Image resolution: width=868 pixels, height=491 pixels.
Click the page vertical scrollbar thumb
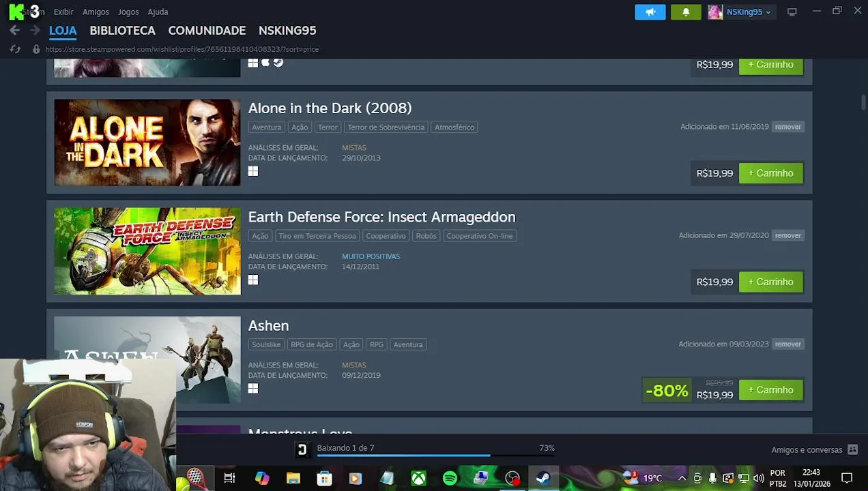click(x=863, y=102)
